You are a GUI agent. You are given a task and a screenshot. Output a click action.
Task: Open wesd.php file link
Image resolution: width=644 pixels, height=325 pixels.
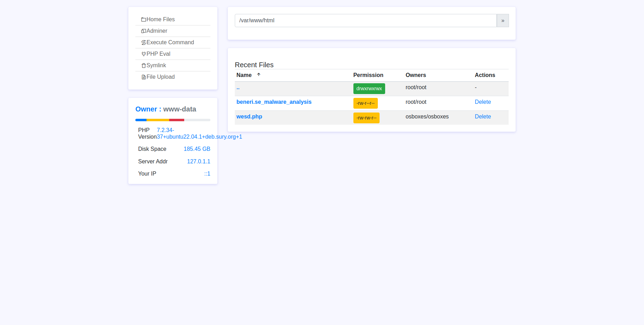[x=249, y=117]
